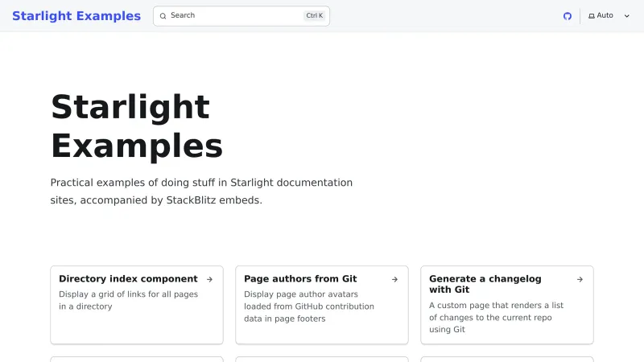Focus the Search input field
This screenshot has height=362, width=644.
click(233, 16)
